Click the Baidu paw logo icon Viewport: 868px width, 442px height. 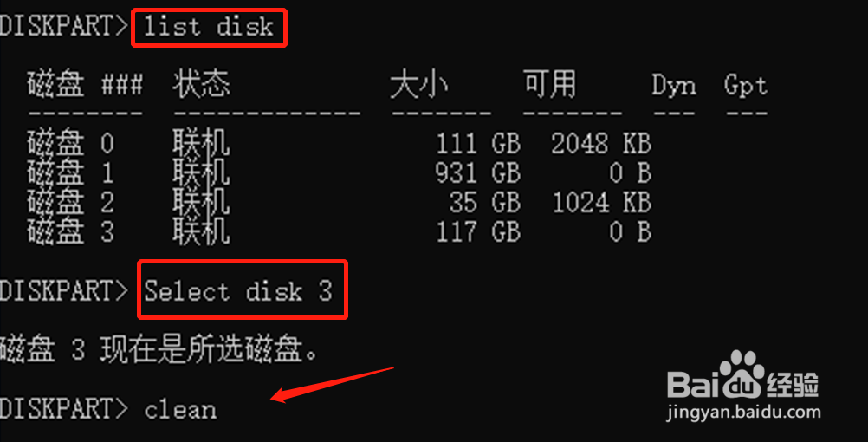click(742, 374)
